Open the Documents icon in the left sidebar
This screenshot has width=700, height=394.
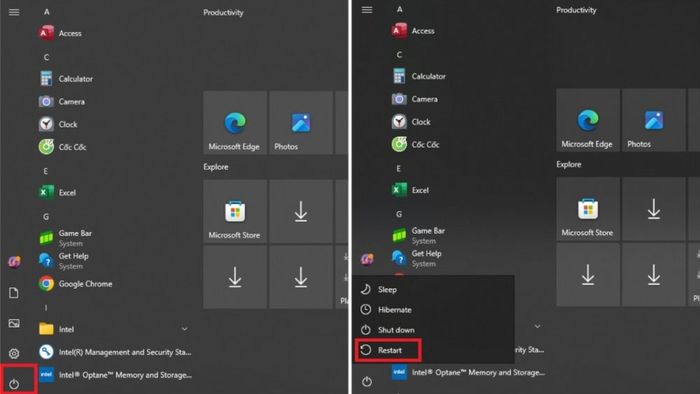pos(14,293)
